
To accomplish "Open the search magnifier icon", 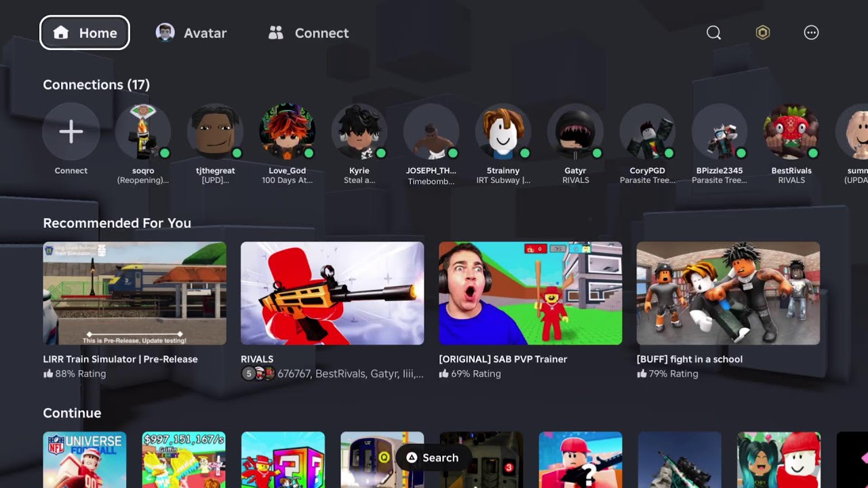I will tap(713, 33).
